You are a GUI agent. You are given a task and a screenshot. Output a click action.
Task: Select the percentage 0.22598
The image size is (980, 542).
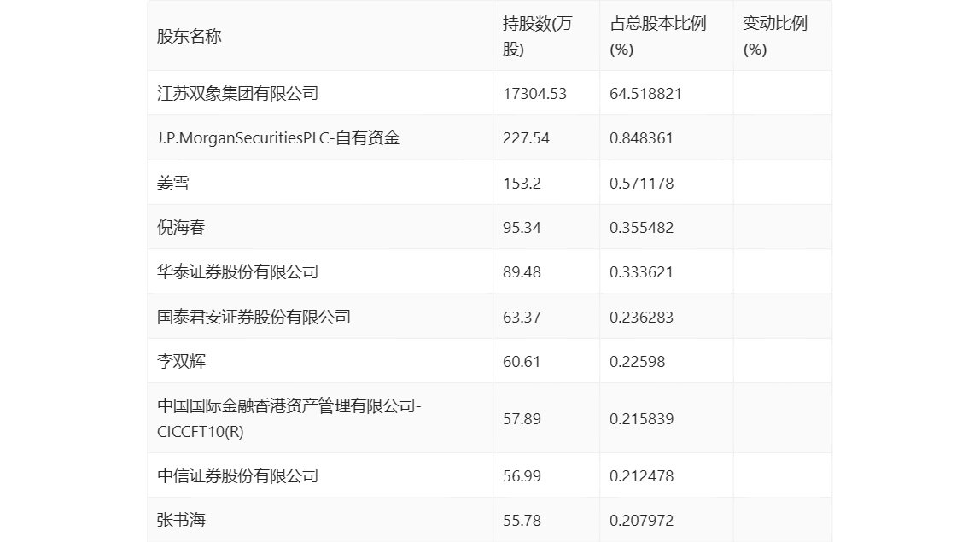[638, 361]
